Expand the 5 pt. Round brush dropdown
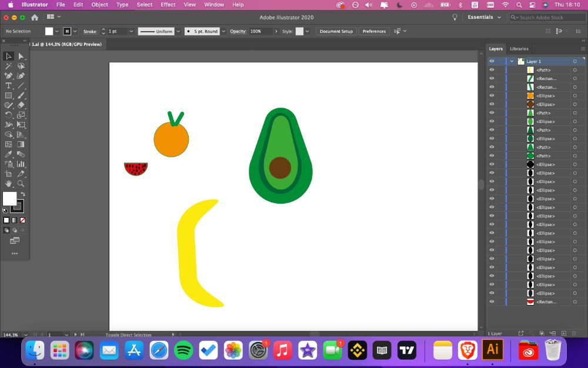 tap(223, 32)
